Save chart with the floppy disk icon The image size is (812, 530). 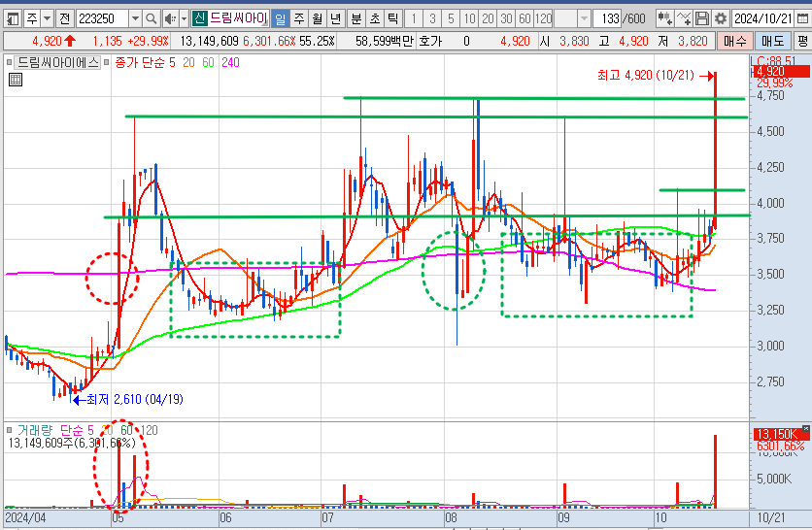pos(701,19)
